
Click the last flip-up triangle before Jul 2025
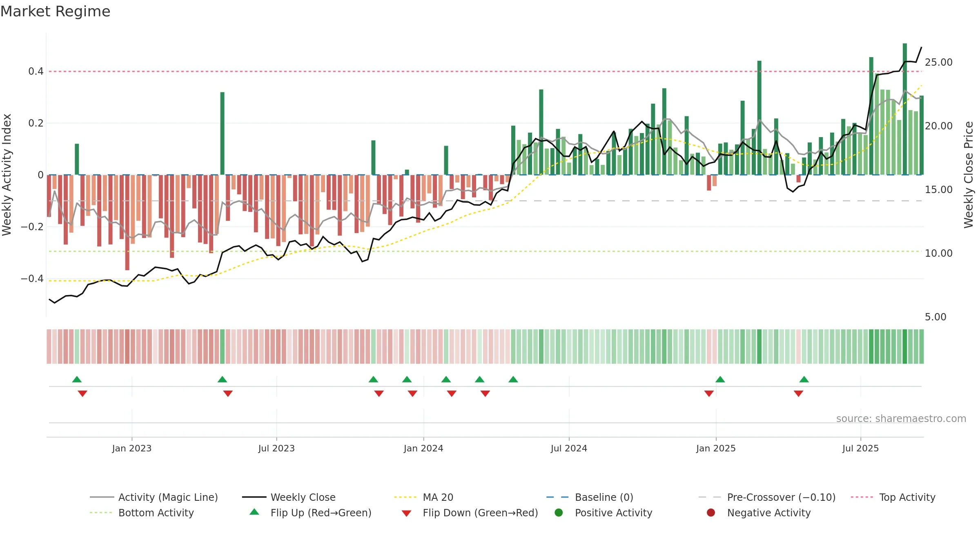(x=804, y=379)
